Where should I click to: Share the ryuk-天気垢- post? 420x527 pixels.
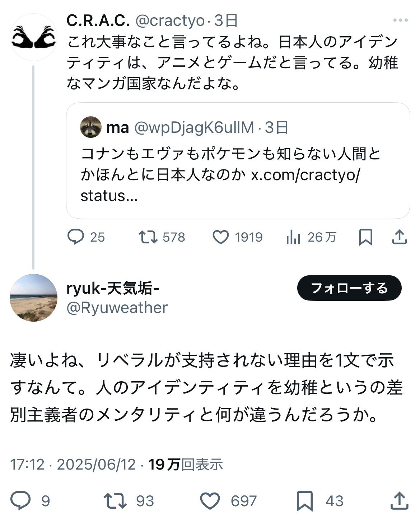coord(399,501)
